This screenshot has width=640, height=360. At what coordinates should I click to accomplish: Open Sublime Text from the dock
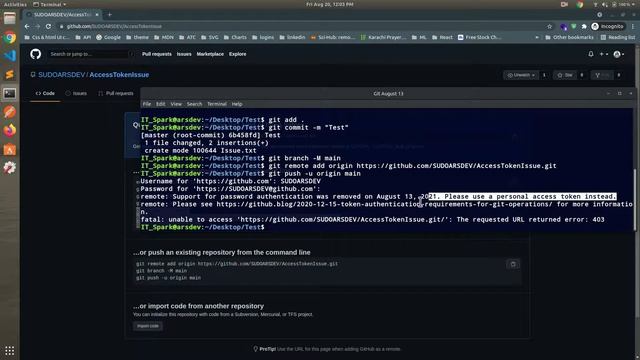point(9,74)
